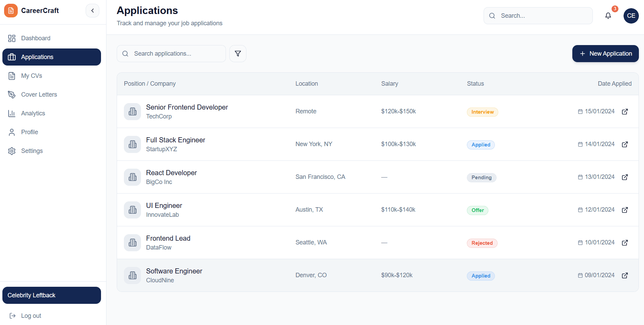Open Cover Letters section
Viewport: 644px width, 325px height.
(x=52, y=95)
